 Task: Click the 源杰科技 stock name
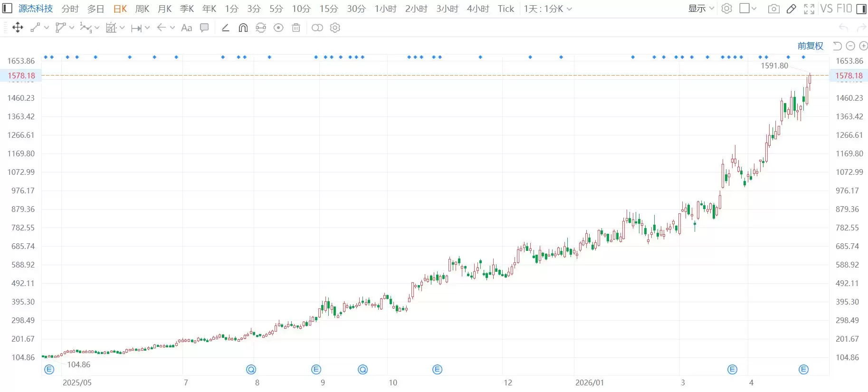(x=36, y=9)
